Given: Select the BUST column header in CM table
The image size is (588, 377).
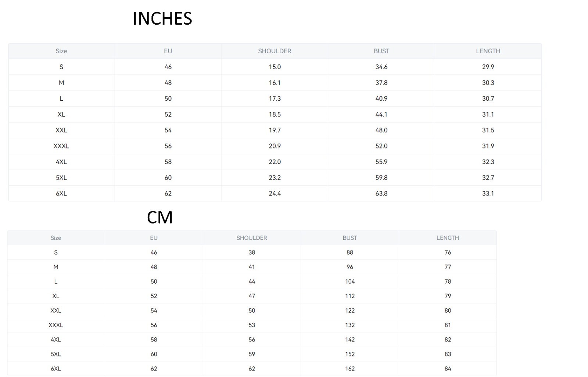Looking at the screenshot, I should (x=349, y=238).
